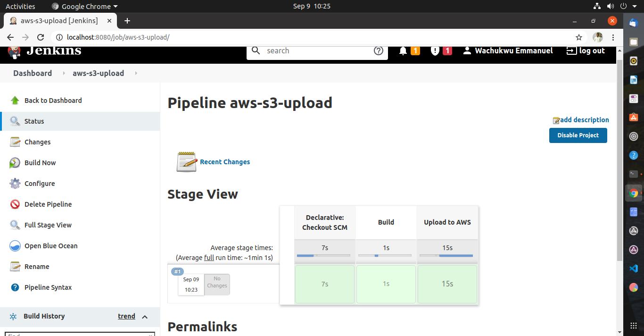Open Chrome's three-dot browser menu
This screenshot has width=644, height=336.
click(613, 37)
